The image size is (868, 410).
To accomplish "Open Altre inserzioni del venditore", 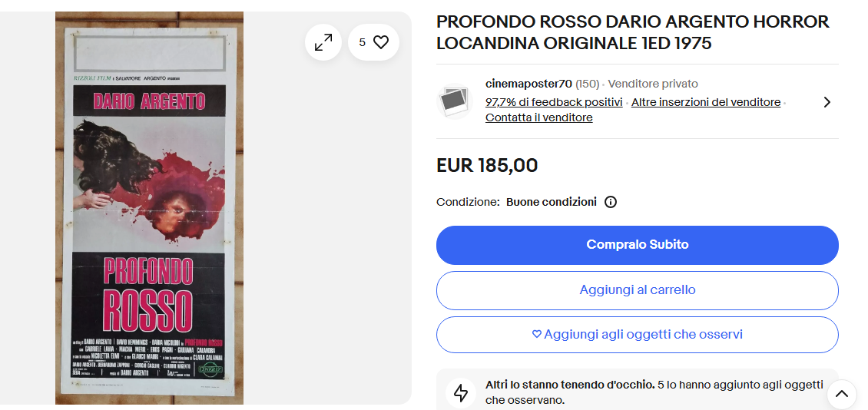I will tap(705, 102).
